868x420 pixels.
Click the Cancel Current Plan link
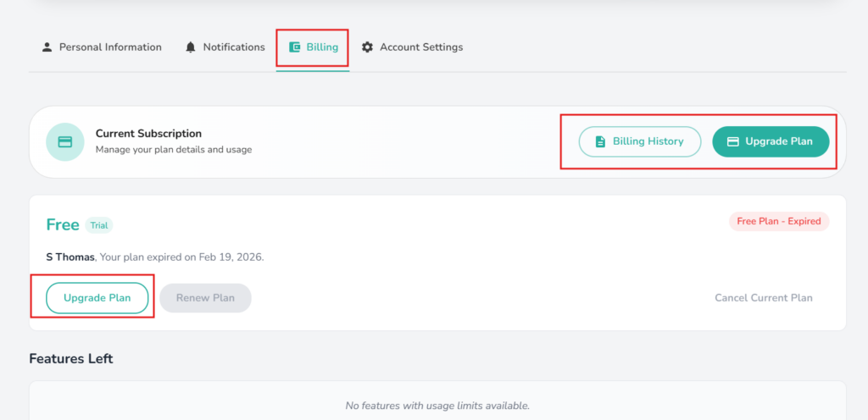763,298
